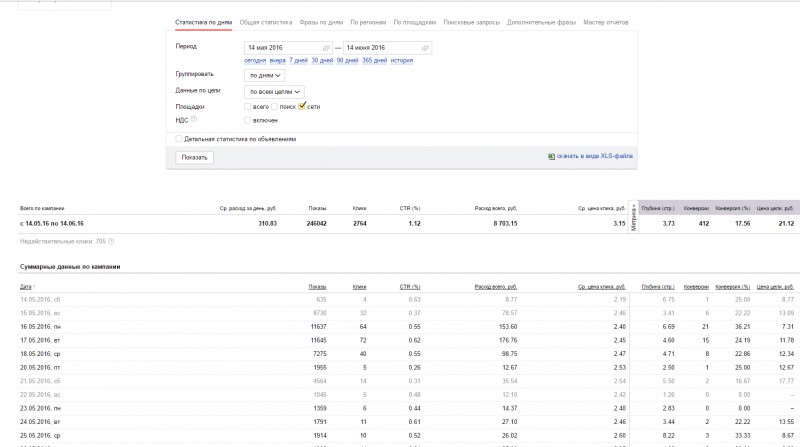Check the 'поиск' placements checkbox
The width and height of the screenshot is (800, 447).
click(x=276, y=106)
